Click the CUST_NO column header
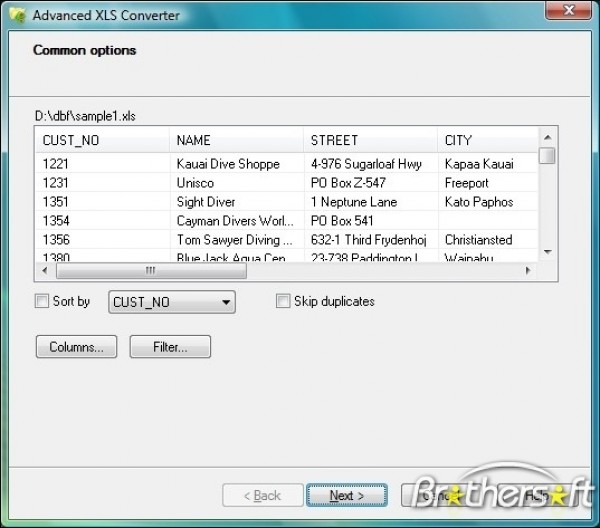Screen dimensions: 600x528 coord(102,140)
